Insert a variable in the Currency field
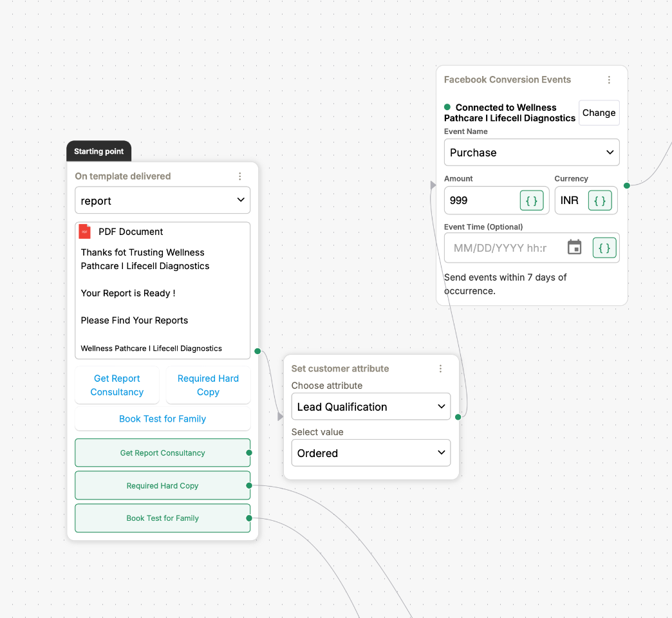672x618 pixels. tap(600, 201)
